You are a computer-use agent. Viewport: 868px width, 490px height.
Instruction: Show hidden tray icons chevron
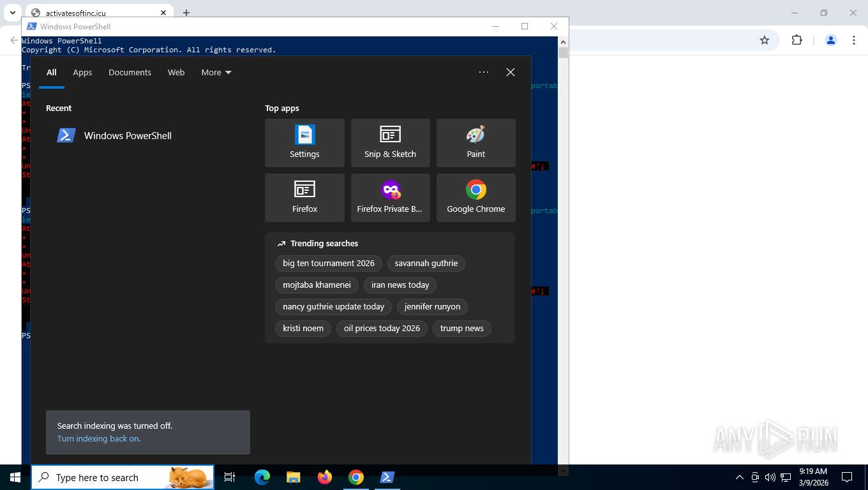[x=740, y=477]
